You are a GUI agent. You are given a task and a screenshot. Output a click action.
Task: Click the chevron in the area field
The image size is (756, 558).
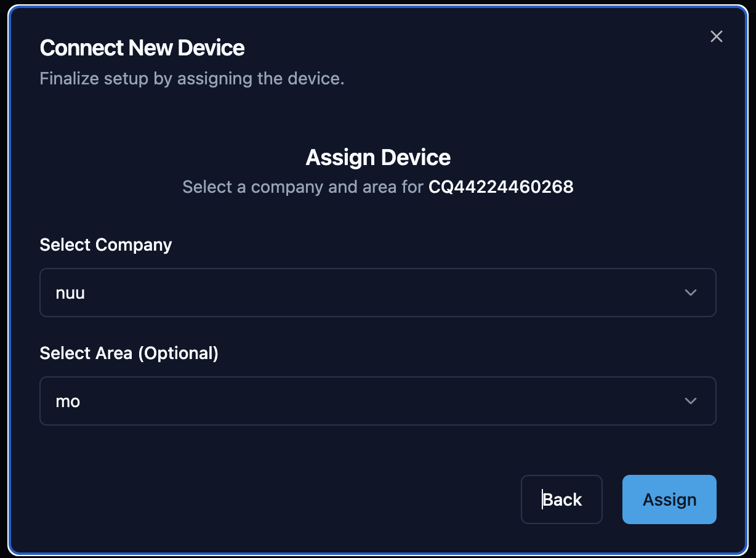click(x=690, y=401)
